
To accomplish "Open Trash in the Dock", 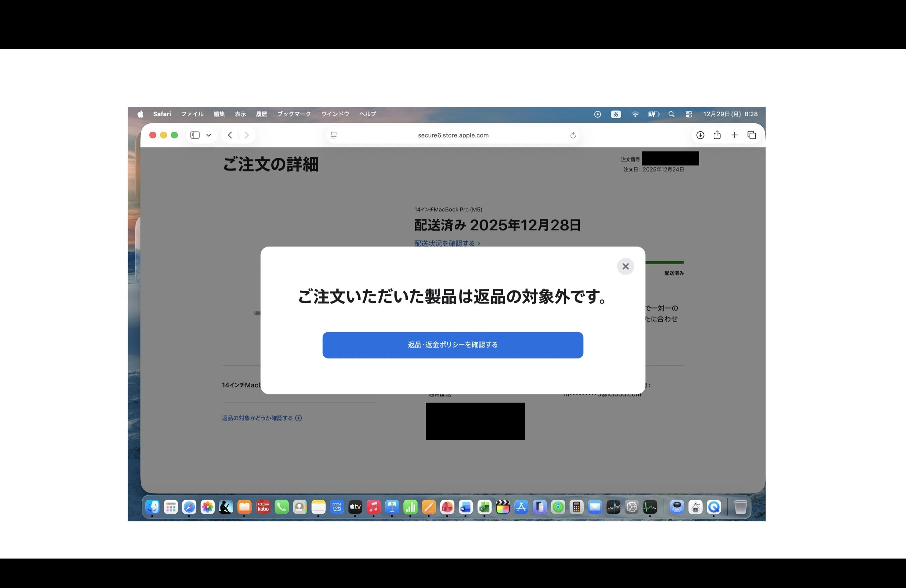I will (x=740, y=507).
